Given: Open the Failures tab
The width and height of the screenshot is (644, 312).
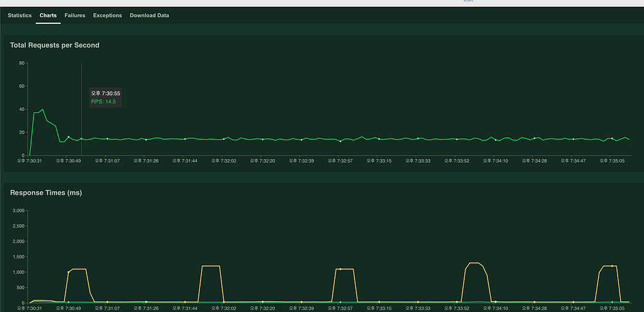Looking at the screenshot, I should (x=75, y=15).
